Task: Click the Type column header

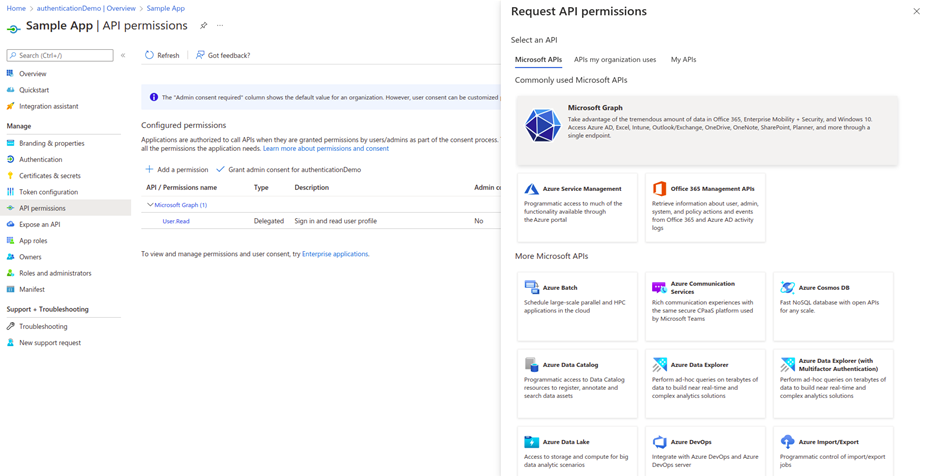Action: 261,187
